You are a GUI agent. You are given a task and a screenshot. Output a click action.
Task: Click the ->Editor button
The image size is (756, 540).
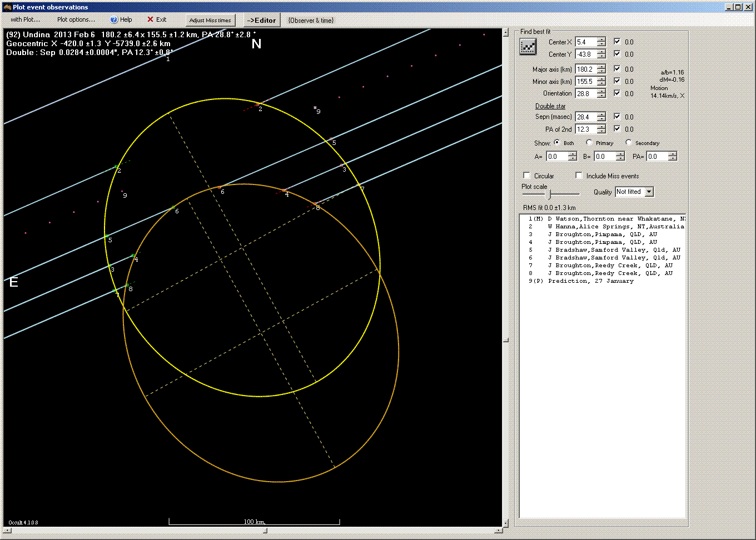click(261, 20)
